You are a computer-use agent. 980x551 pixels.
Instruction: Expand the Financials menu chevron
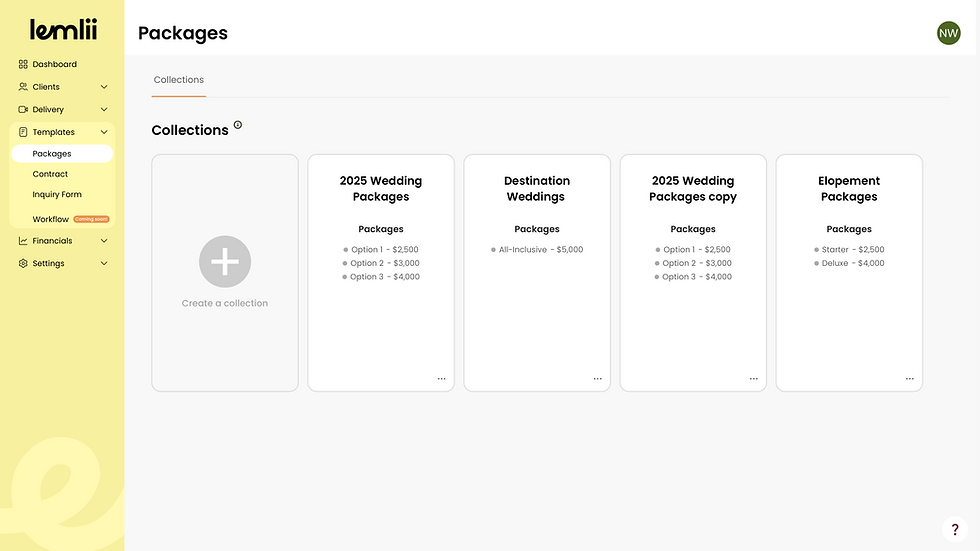click(104, 241)
